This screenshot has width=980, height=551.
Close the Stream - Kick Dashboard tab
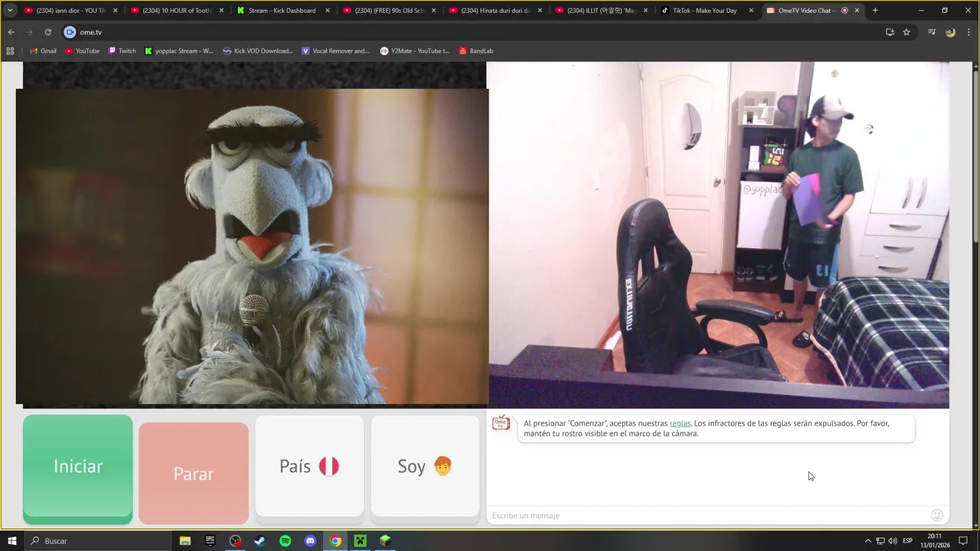[x=328, y=11]
